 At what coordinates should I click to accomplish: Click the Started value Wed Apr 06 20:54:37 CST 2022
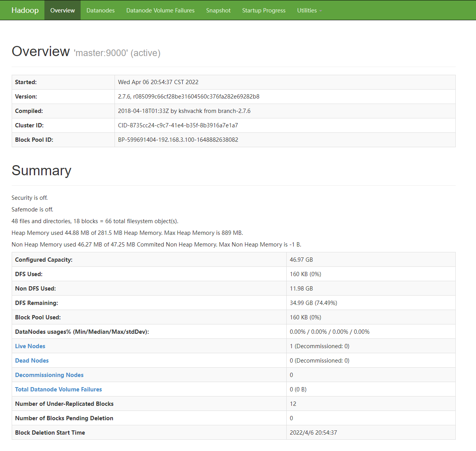point(158,82)
